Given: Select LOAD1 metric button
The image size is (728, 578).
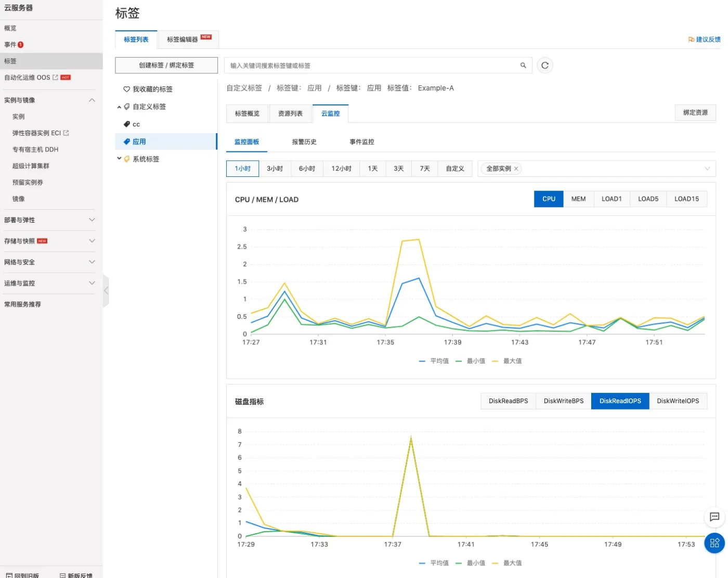Looking at the screenshot, I should [612, 199].
